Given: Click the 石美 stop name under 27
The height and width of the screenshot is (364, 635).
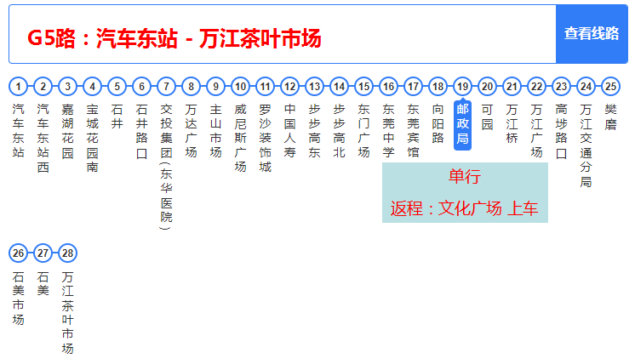Looking at the screenshot, I should 43,284.
